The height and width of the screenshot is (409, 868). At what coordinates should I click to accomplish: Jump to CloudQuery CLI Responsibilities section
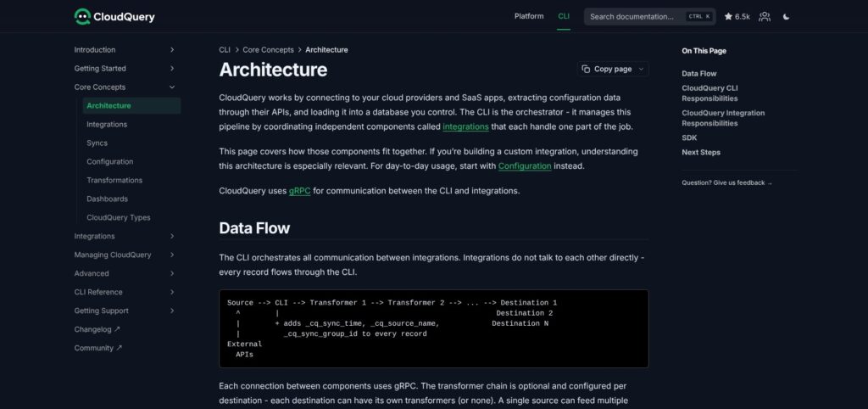709,93
